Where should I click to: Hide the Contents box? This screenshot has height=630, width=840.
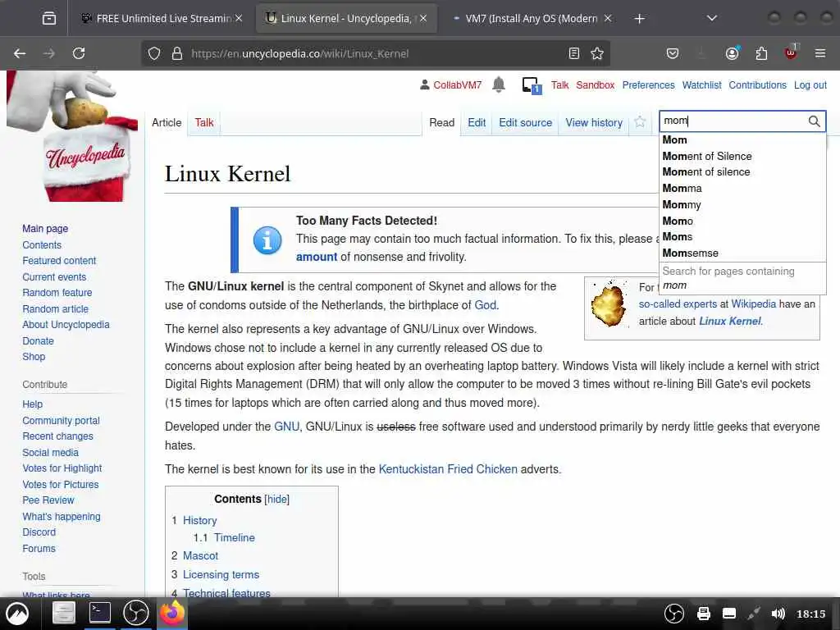[x=277, y=500]
